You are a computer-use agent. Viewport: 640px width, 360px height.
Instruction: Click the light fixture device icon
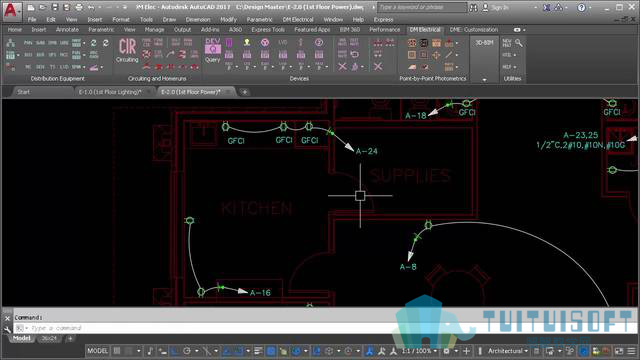(247, 42)
